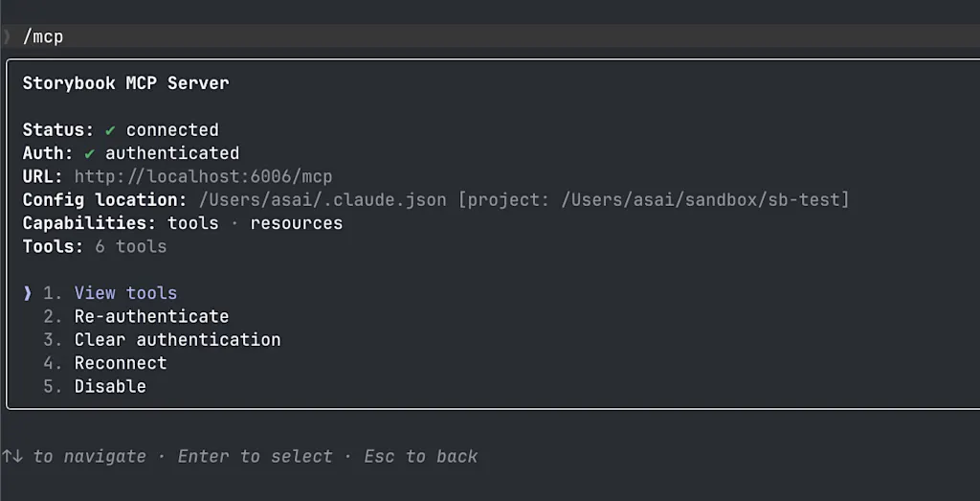
Task: Click the Storybook MCP Server title
Action: pos(125,83)
